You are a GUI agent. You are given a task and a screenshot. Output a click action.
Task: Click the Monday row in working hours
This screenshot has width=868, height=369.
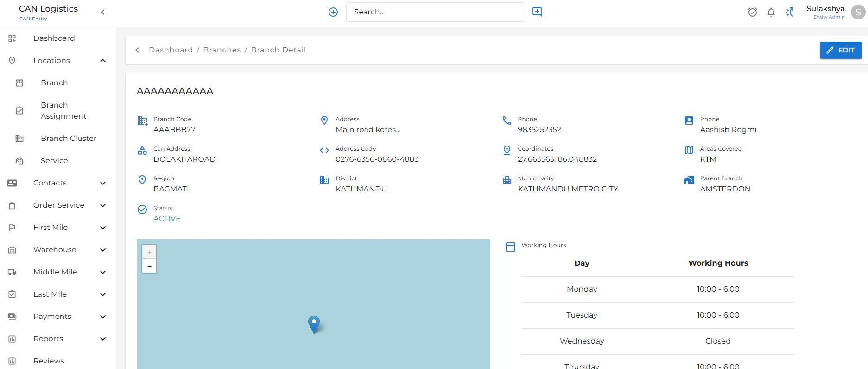(658, 289)
